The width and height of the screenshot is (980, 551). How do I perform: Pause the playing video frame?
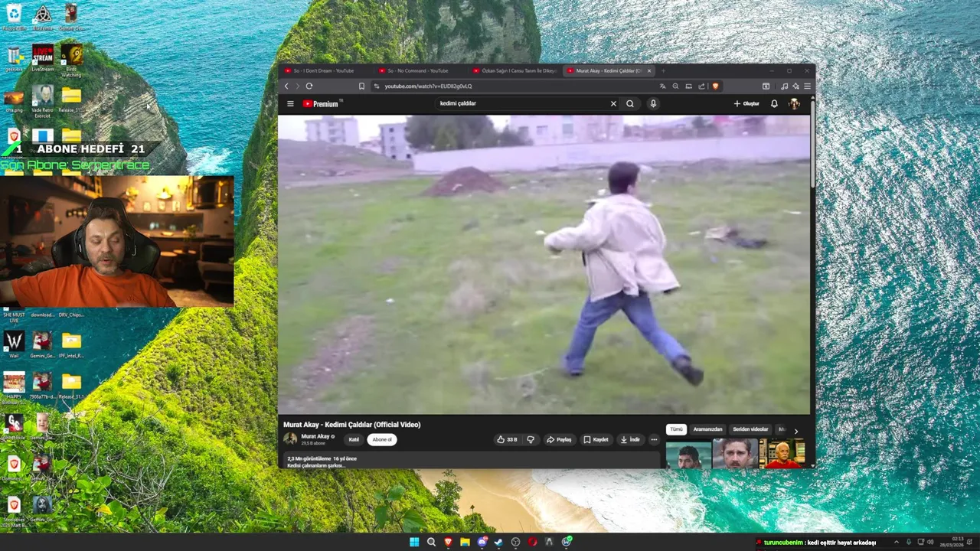click(x=544, y=264)
